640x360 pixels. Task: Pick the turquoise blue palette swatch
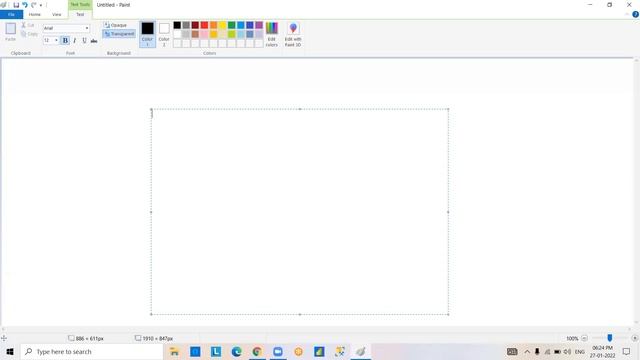(x=241, y=25)
